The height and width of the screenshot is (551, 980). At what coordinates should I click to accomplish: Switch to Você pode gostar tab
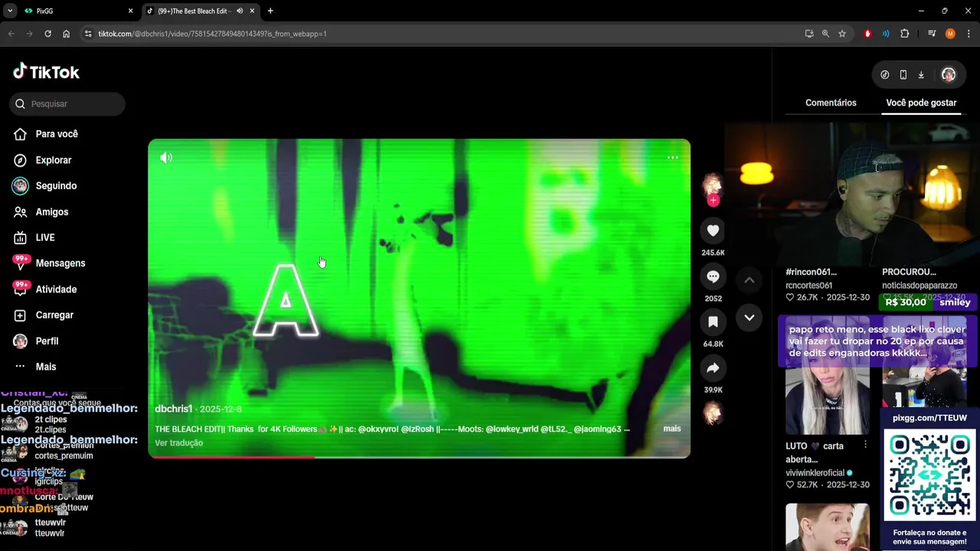click(x=921, y=103)
